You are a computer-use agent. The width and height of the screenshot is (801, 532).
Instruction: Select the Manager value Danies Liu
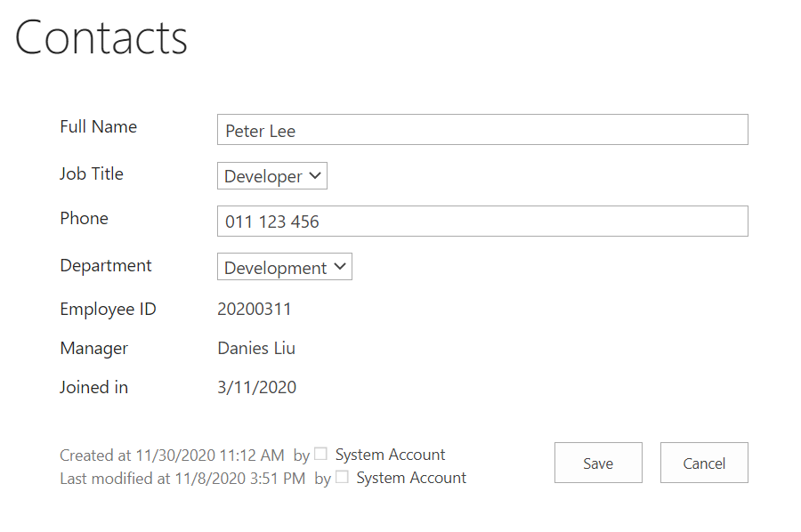(x=256, y=348)
